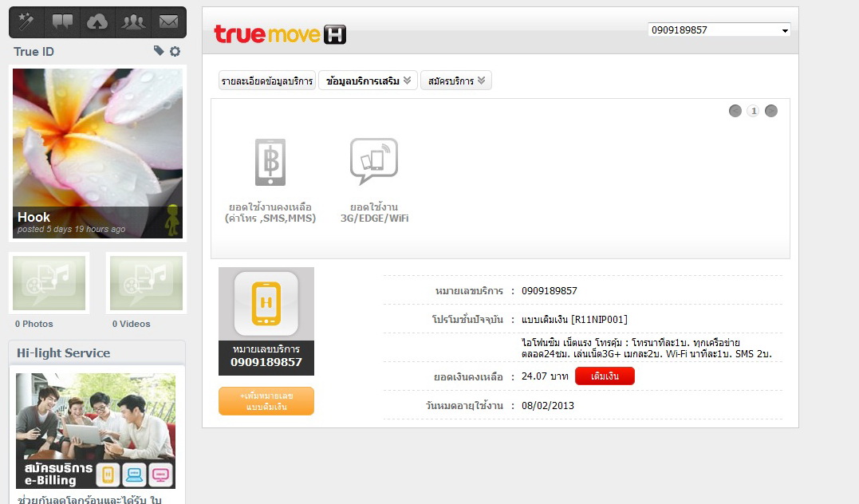Click the cloud upload icon
Screen dimensions: 859x504
click(x=97, y=22)
